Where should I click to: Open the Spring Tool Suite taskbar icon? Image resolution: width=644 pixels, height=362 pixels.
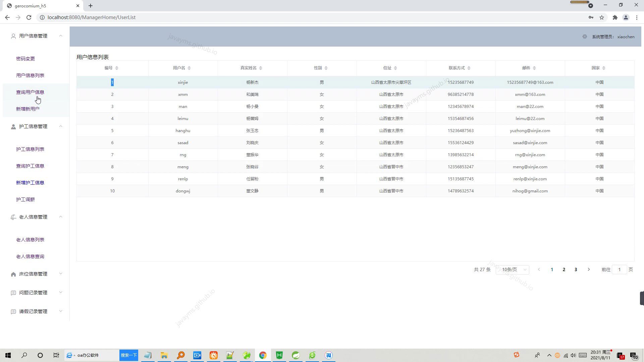pyautogui.click(x=296, y=355)
